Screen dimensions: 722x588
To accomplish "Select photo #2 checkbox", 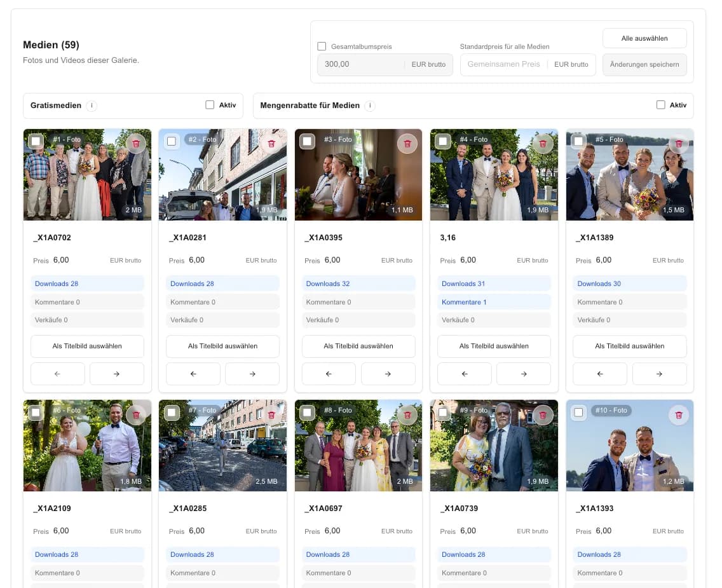I will pyautogui.click(x=172, y=141).
